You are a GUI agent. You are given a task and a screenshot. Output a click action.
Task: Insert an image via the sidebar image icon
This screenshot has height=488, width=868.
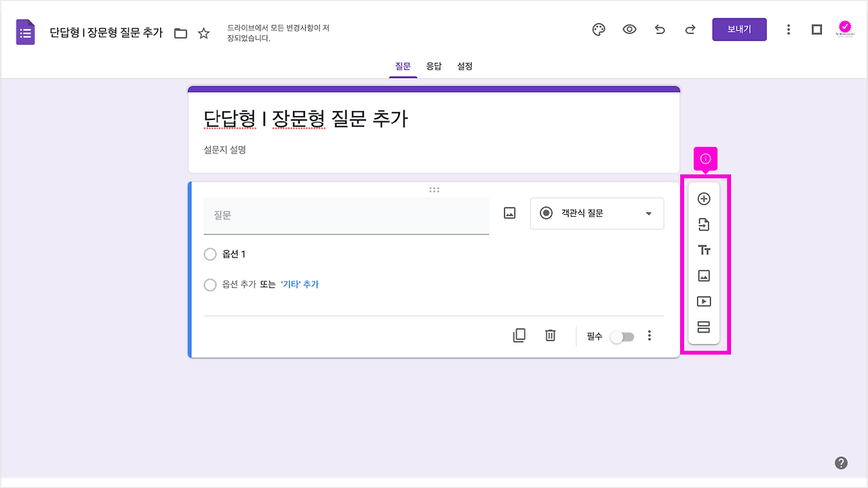coord(704,275)
